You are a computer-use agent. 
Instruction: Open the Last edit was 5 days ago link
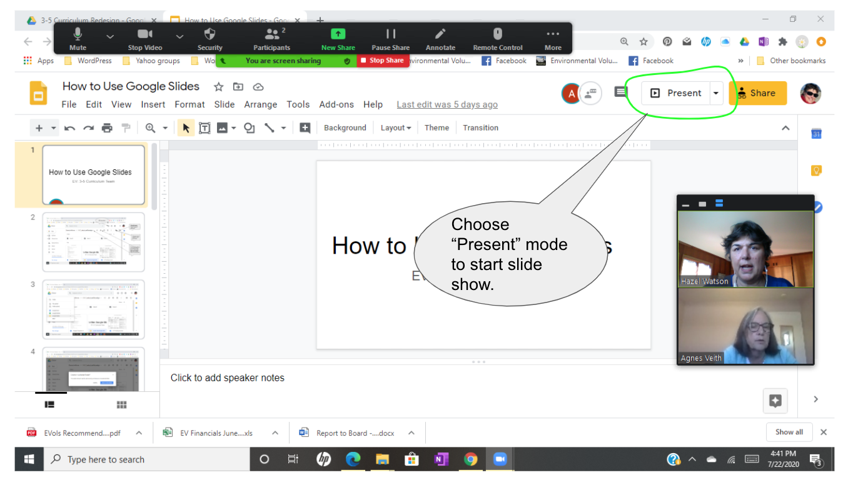click(x=447, y=104)
